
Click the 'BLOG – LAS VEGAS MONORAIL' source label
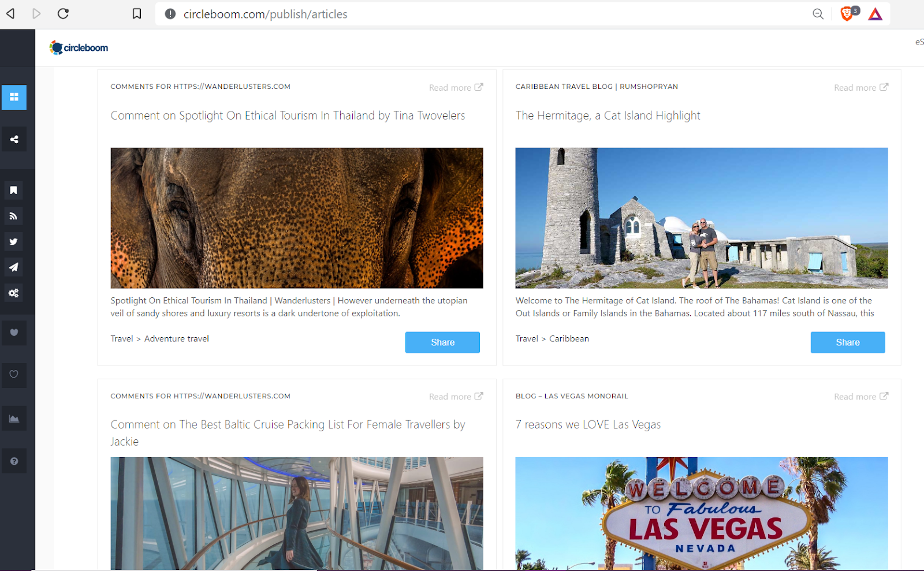(x=572, y=396)
